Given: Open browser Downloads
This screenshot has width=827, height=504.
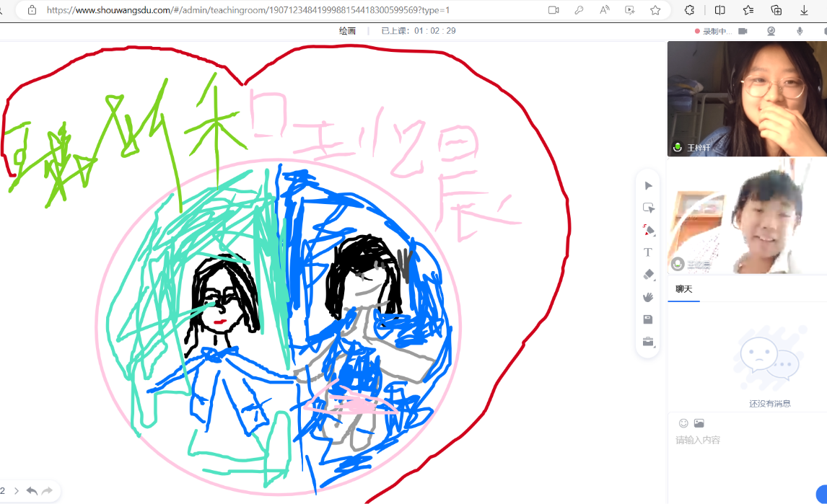Looking at the screenshot, I should [805, 10].
